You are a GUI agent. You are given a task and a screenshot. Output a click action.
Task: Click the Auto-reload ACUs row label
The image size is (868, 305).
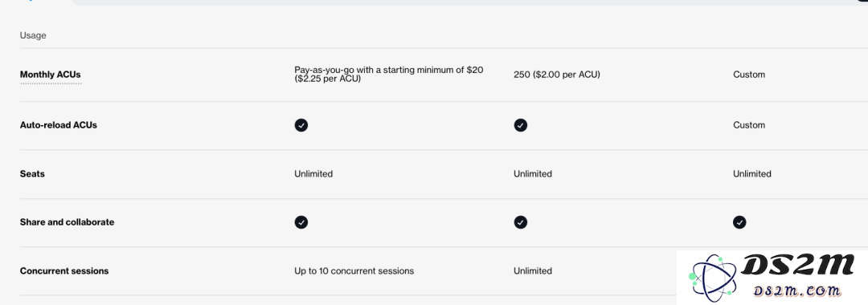point(58,125)
